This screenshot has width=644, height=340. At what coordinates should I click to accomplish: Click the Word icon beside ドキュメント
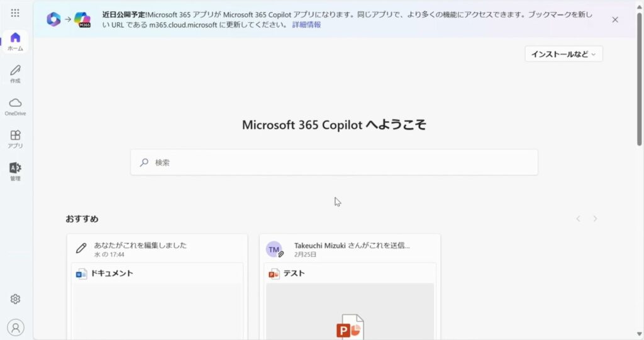coord(81,274)
